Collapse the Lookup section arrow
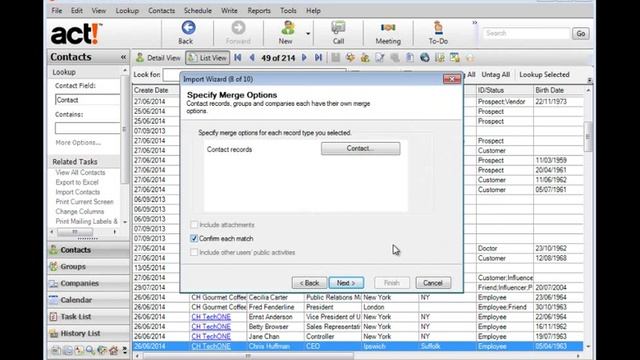The width and height of the screenshot is (640, 360). (124, 71)
